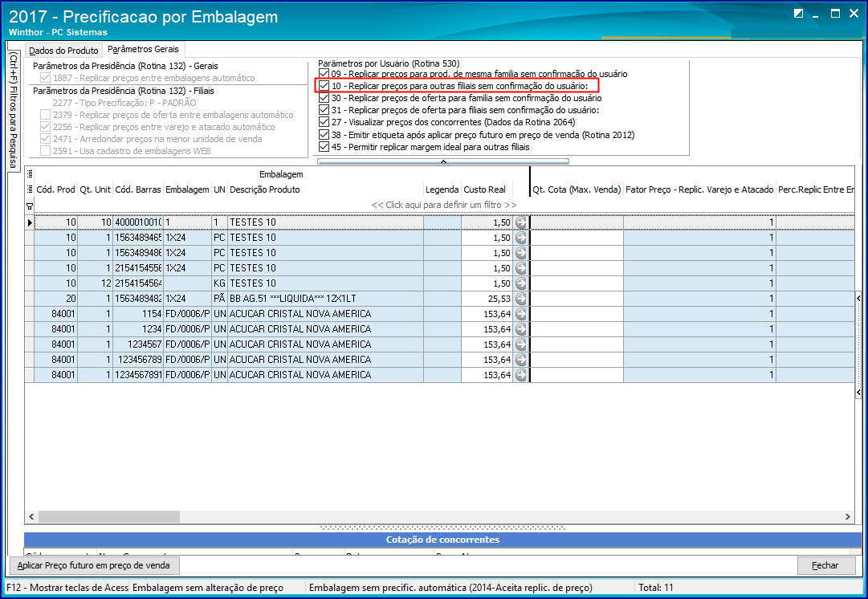This screenshot has width=868, height=599.
Task: Click arrow icon in barcode 1563489465 row
Action: click(x=521, y=238)
